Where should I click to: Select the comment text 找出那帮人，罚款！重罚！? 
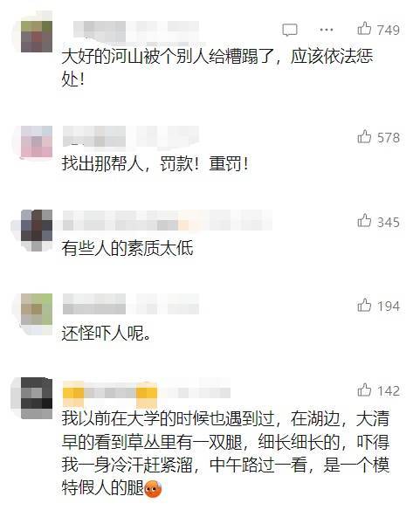coord(155,163)
